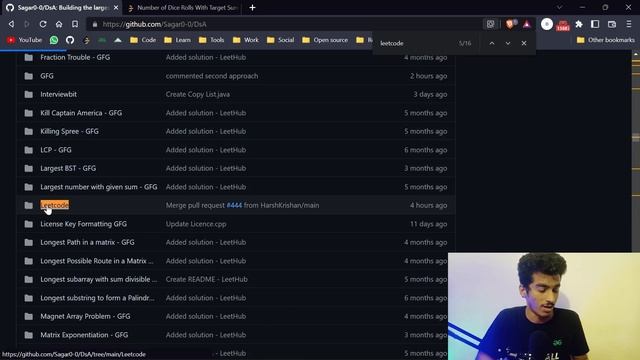This screenshot has width=640, height=360.
Task: Open the Fraction Trouble - GFG folder
Action: (x=75, y=58)
